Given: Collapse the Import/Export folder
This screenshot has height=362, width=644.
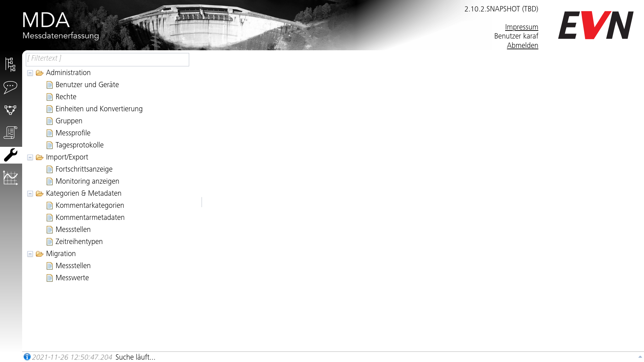Looking at the screenshot, I should [31, 157].
